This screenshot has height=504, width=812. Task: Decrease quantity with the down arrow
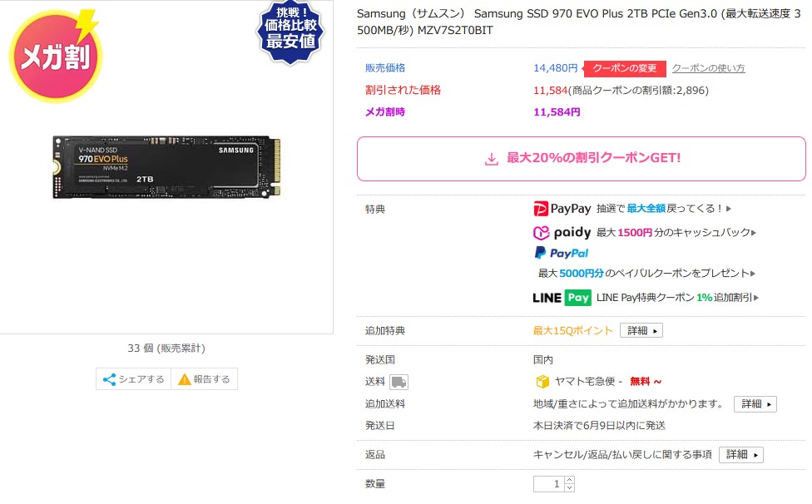tap(569, 488)
